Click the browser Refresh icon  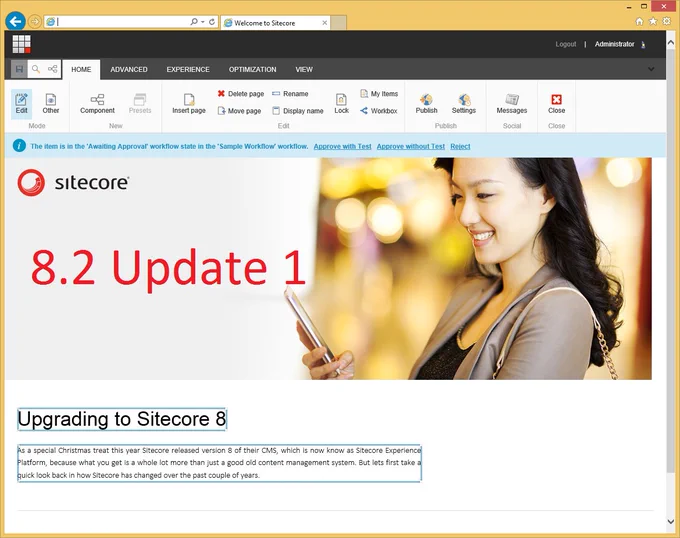coord(212,22)
